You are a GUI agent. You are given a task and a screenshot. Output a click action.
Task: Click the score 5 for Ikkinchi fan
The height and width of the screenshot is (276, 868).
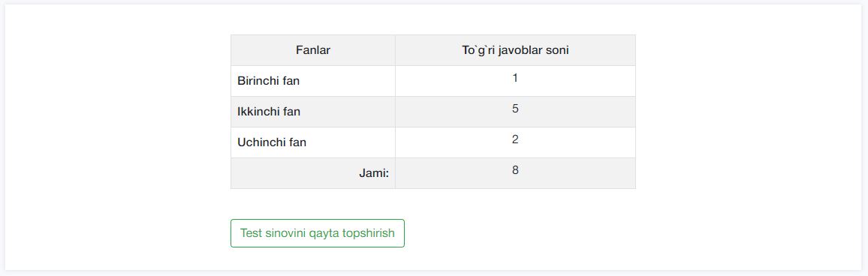point(515,109)
